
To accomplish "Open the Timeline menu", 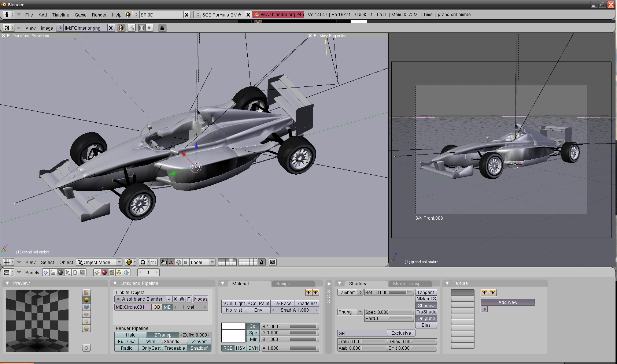I will click(x=61, y=15).
